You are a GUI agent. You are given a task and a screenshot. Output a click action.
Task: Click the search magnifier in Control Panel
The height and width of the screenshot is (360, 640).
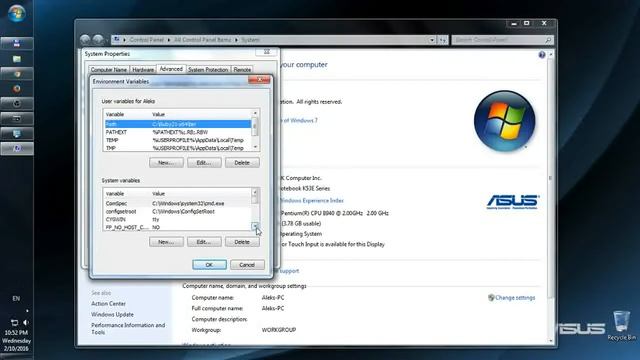pyautogui.click(x=548, y=40)
